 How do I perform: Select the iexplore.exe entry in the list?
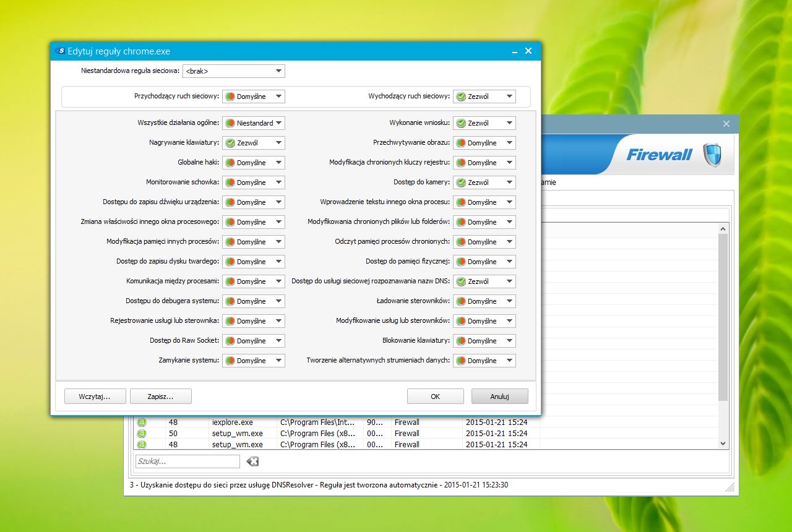point(233,423)
